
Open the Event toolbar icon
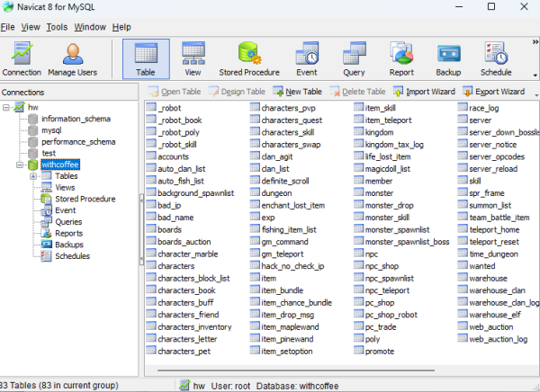pyautogui.click(x=307, y=58)
